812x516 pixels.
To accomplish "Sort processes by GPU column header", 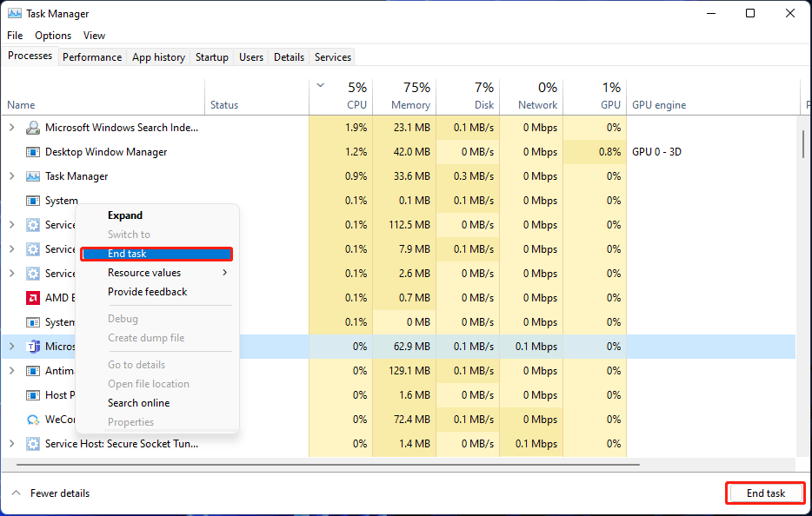I will click(595, 96).
